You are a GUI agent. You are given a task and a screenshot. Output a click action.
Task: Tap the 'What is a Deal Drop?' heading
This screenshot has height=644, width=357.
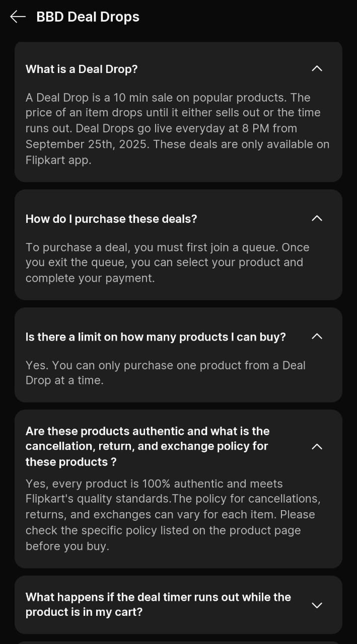point(82,69)
